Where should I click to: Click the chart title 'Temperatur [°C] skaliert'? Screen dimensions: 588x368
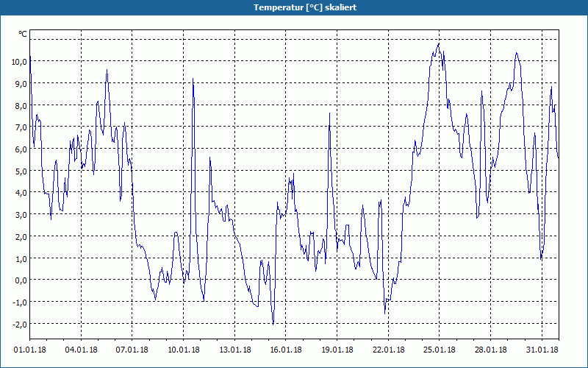pyautogui.click(x=305, y=7)
